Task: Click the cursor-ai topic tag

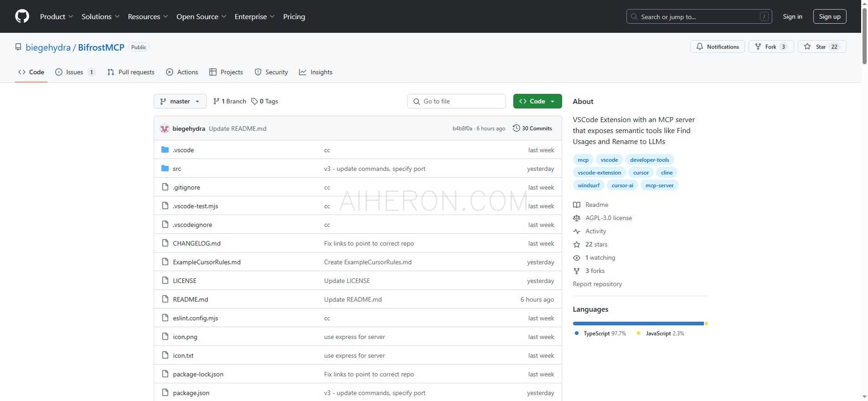Action: click(x=622, y=185)
